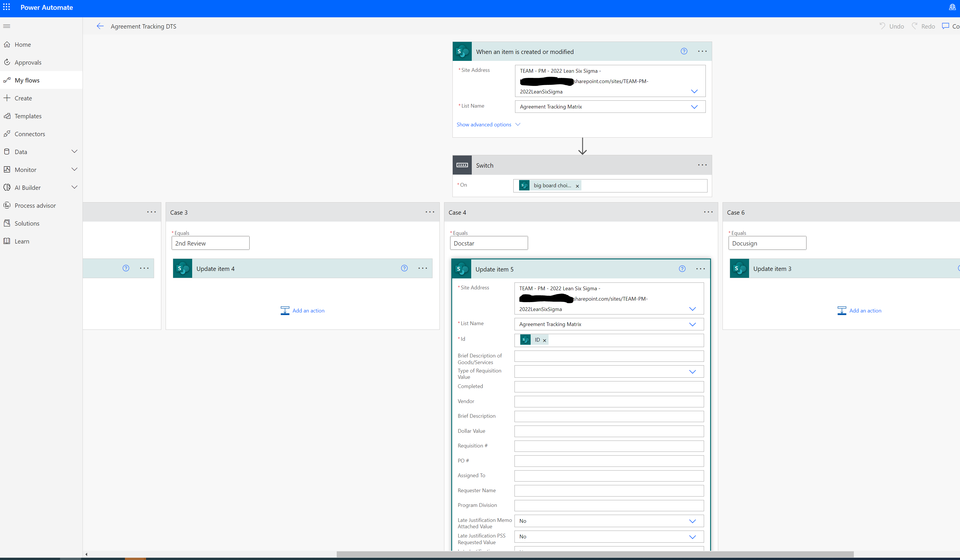The height and width of the screenshot is (560, 960).
Task: Click the Switch action icon
Action: tap(462, 165)
